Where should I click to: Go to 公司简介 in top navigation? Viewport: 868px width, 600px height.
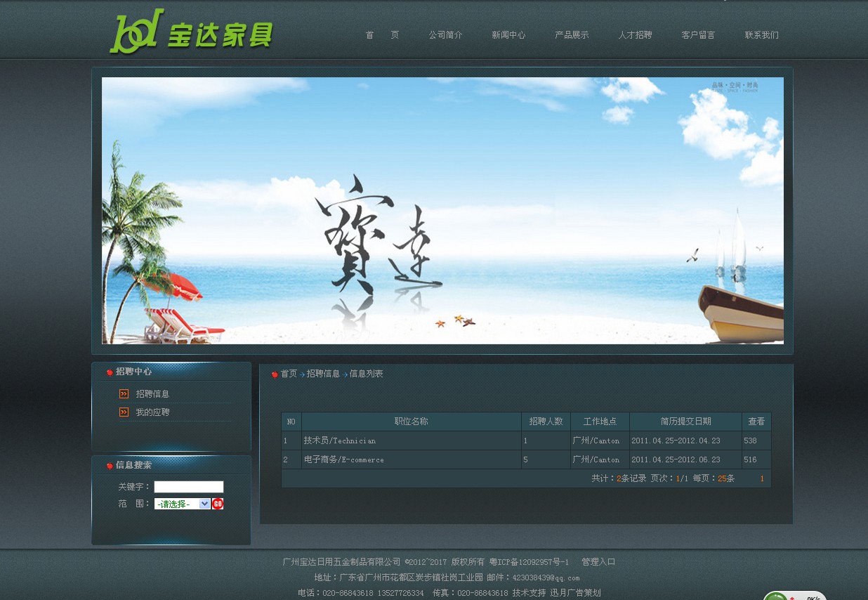(445, 35)
